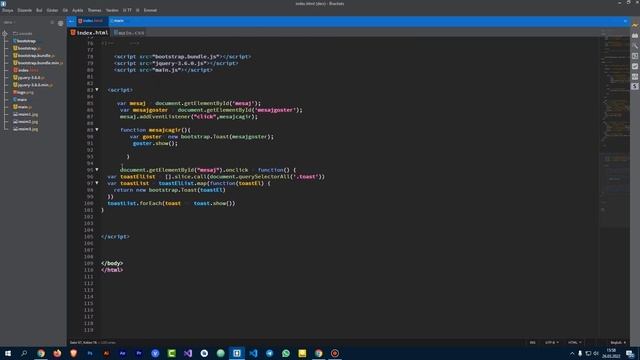
Task: Click the taskbar clock showing 15:58
Action: coord(611,353)
